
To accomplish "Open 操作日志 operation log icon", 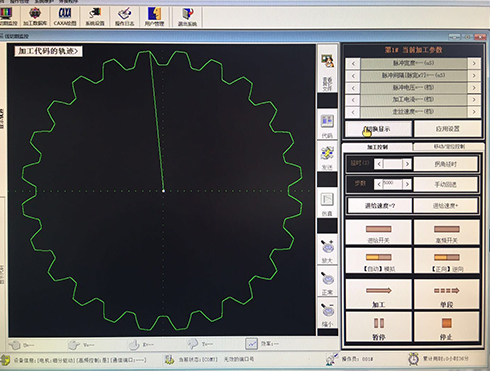I will 124,16.
